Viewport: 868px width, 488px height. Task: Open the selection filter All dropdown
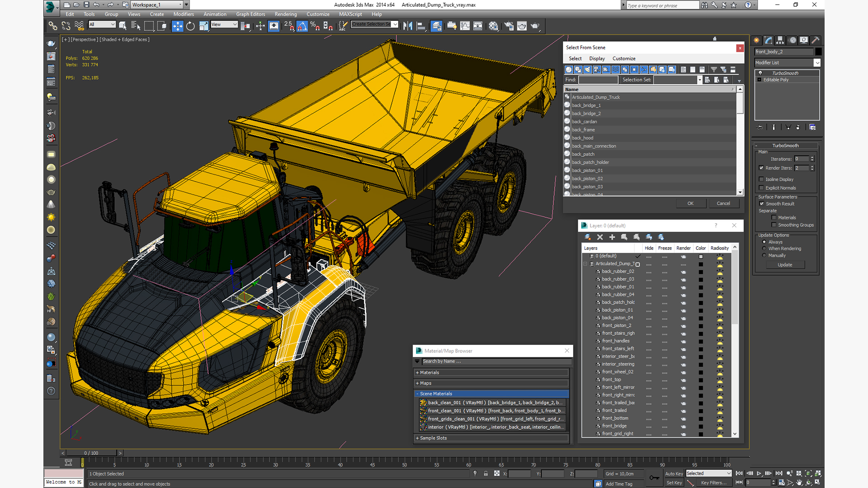(102, 24)
